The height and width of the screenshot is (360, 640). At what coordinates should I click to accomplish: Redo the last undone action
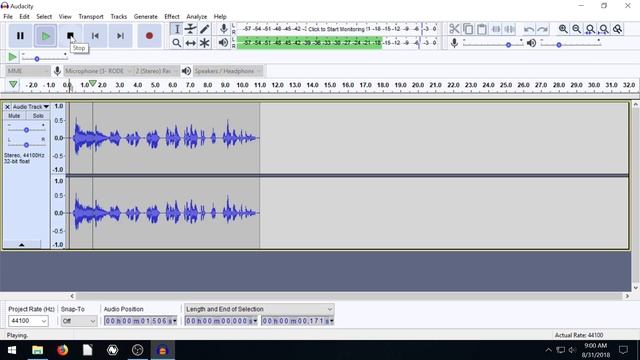tap(542, 29)
